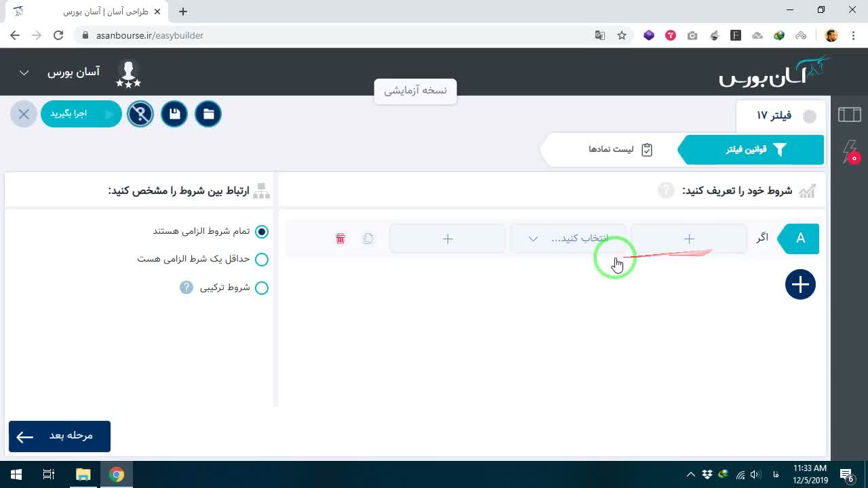Image resolution: width=868 pixels, height=488 pixels.
Task: Click the فیلتر ۱۷ name field
Action: 774,116
